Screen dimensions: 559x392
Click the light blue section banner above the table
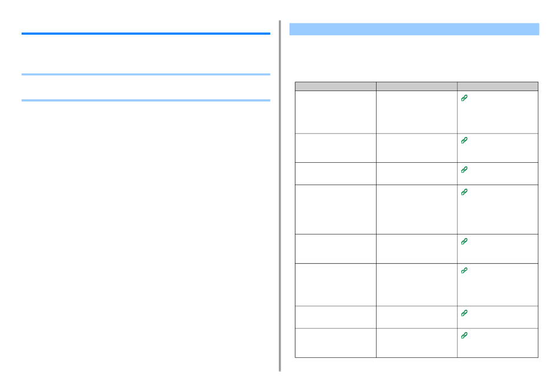pos(414,29)
